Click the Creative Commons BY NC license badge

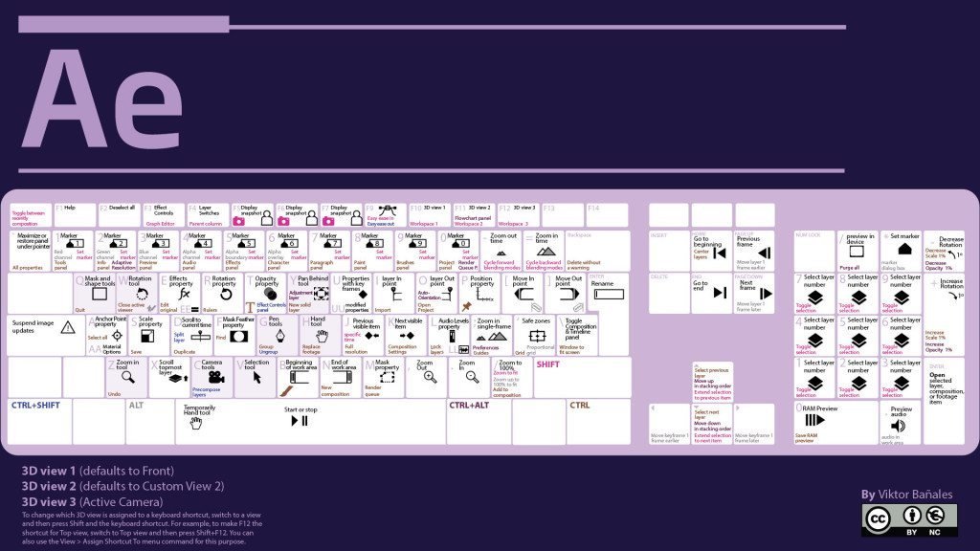(909, 520)
